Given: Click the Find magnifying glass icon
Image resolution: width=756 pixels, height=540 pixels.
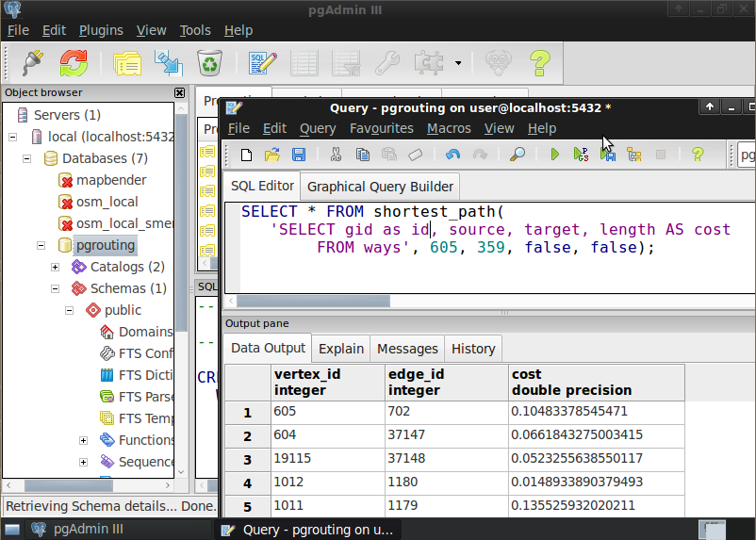Looking at the screenshot, I should [x=517, y=155].
